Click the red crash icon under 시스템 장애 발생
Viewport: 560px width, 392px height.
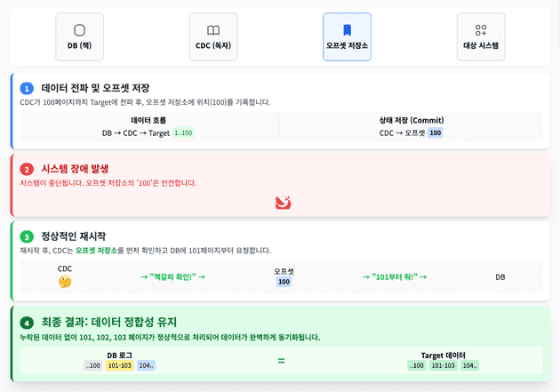pos(284,203)
